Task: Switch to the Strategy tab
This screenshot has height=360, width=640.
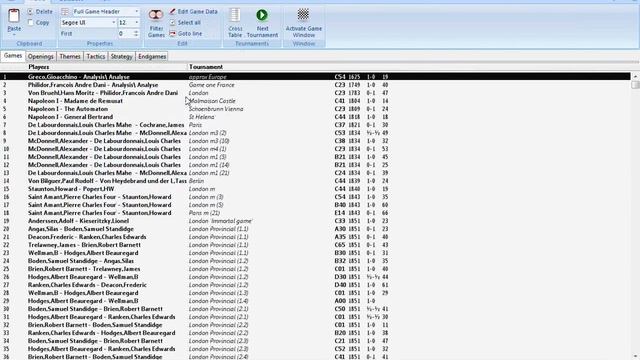Action: [x=121, y=56]
